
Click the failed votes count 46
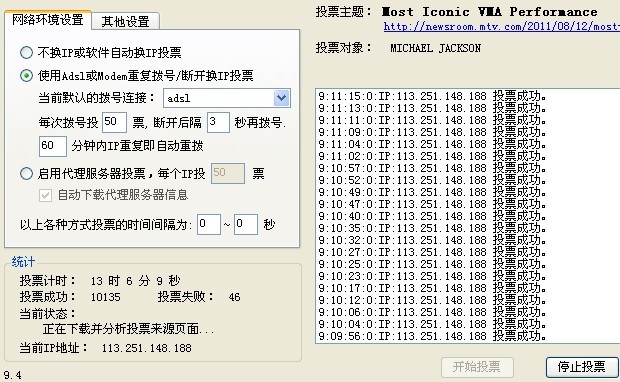pos(234,297)
